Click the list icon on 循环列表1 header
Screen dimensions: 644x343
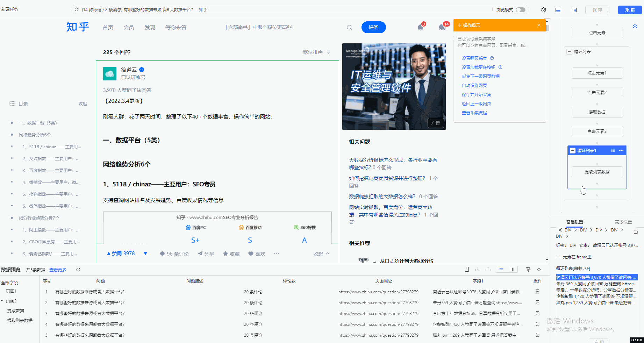[x=613, y=150]
